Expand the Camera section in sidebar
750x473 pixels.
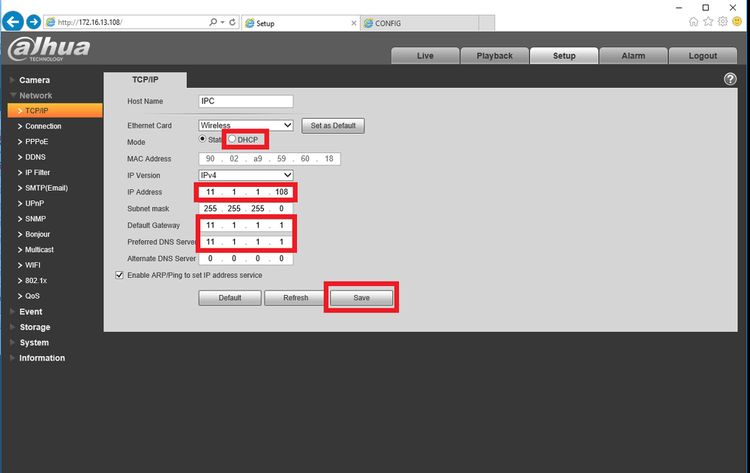(34, 80)
